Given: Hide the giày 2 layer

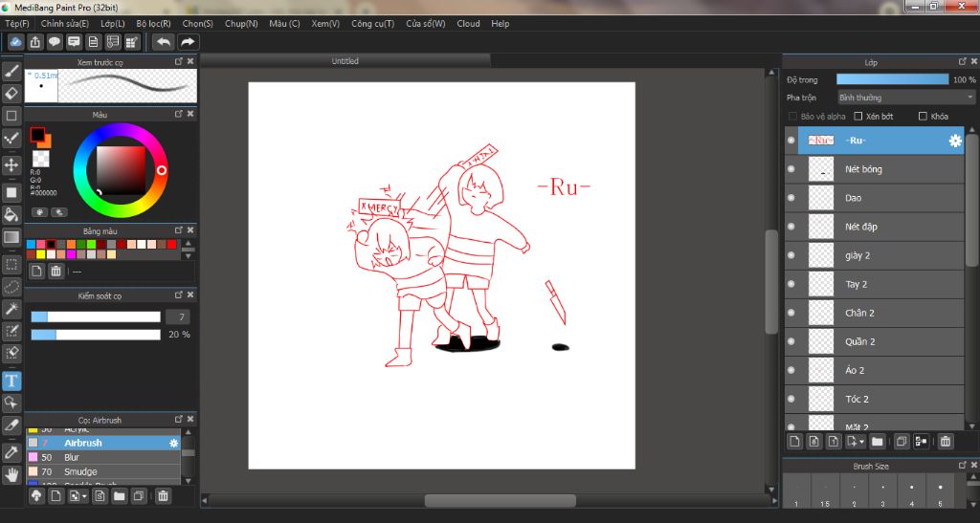Looking at the screenshot, I should (791, 255).
